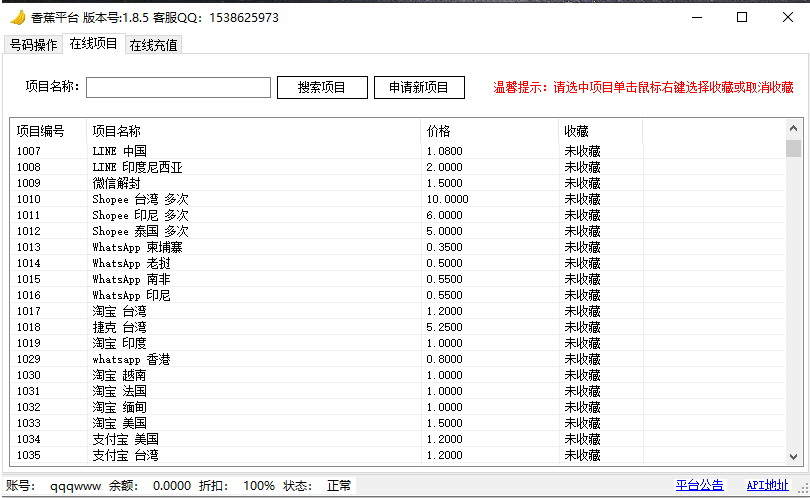The image size is (810, 498).
Task: Switch to the 号码操作 tab
Action: [x=33, y=45]
